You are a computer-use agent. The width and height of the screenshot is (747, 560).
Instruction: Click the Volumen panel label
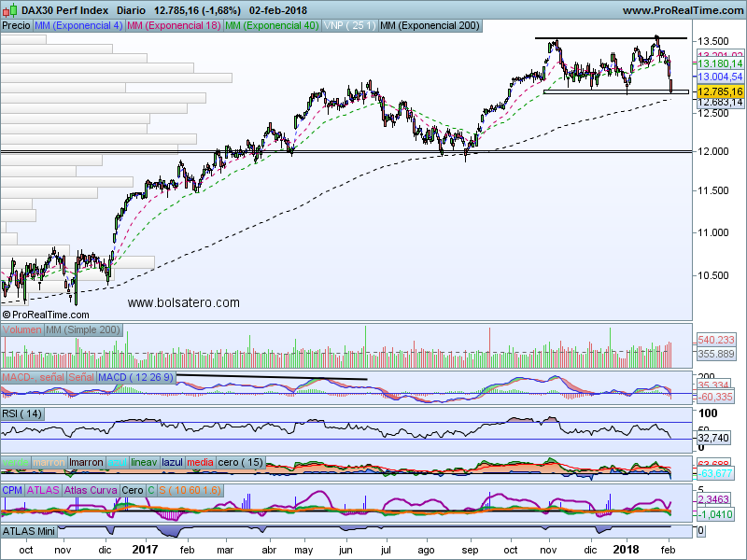click(x=21, y=329)
